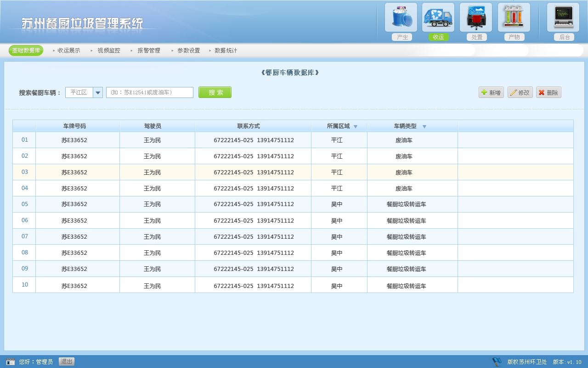Click the 联系方式 column header
This screenshot has width=588, height=368.
point(249,126)
